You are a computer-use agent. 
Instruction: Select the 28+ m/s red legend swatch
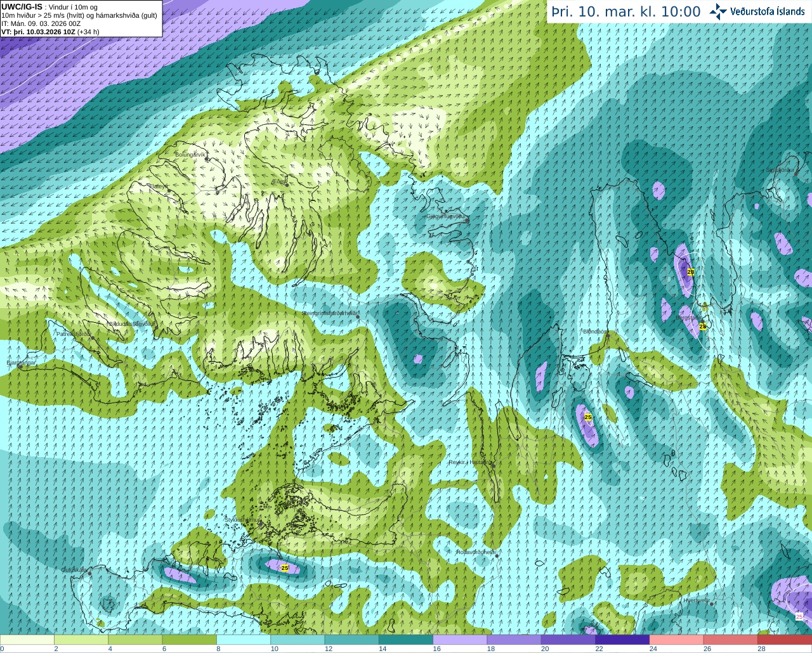[785, 640]
